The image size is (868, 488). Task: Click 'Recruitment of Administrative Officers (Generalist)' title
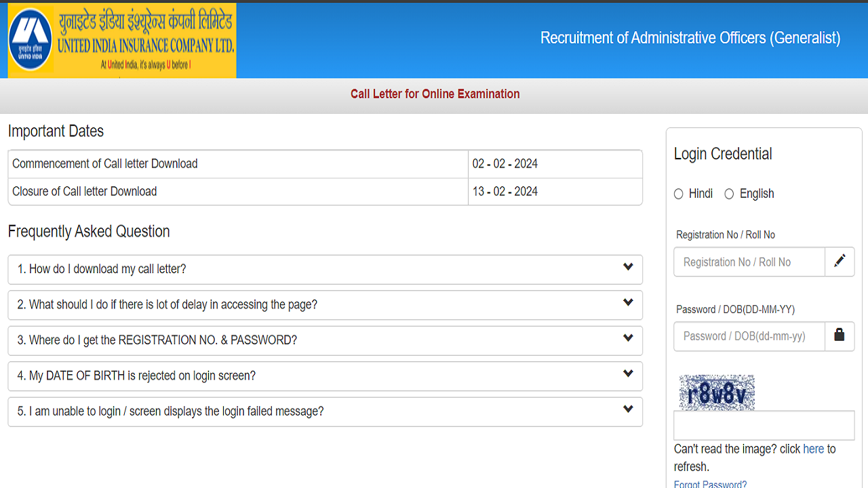690,38
